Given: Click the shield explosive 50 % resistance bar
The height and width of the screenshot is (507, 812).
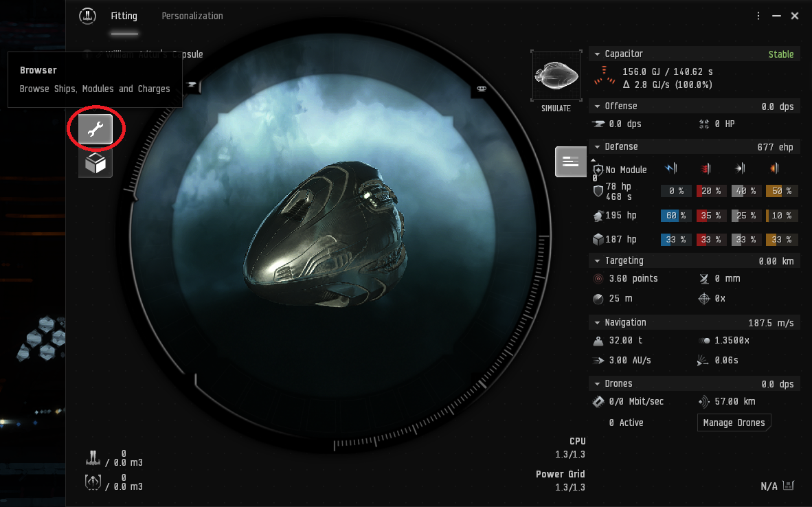Looking at the screenshot, I should click(782, 191).
